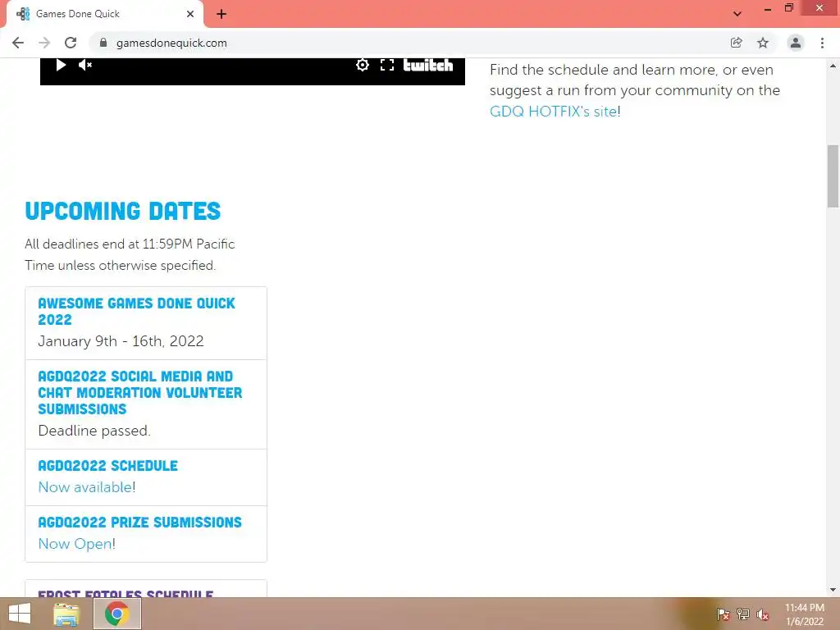The image size is (840, 630).
Task: Bookmark this page with the star
Action: click(763, 43)
